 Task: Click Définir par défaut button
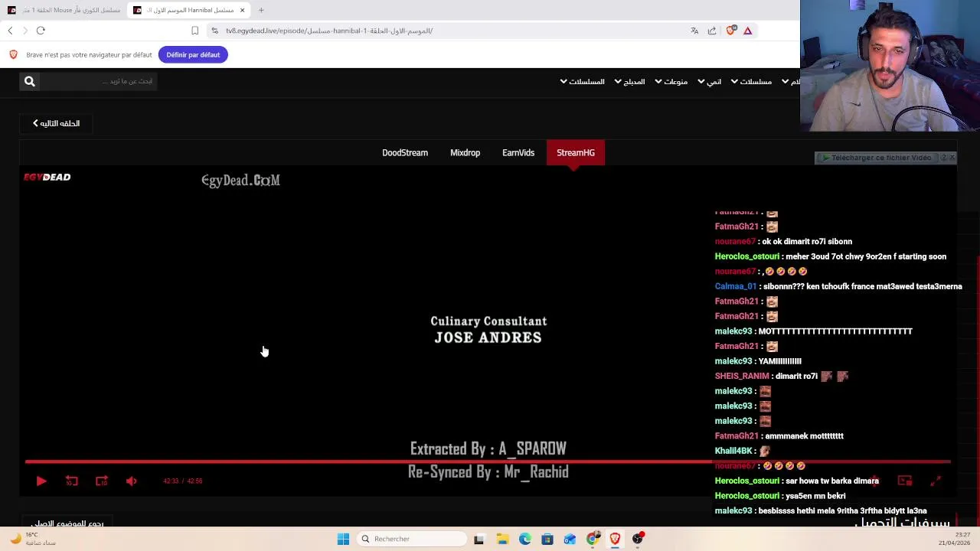click(x=193, y=54)
